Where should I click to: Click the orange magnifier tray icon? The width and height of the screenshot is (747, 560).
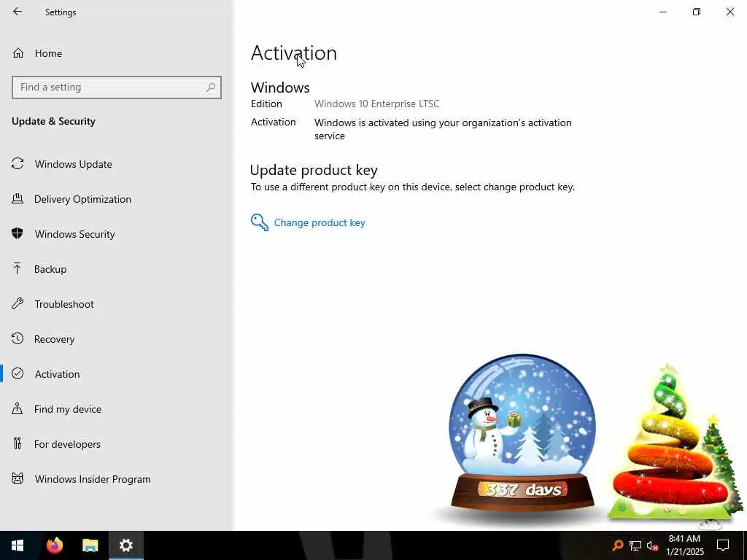coord(618,545)
